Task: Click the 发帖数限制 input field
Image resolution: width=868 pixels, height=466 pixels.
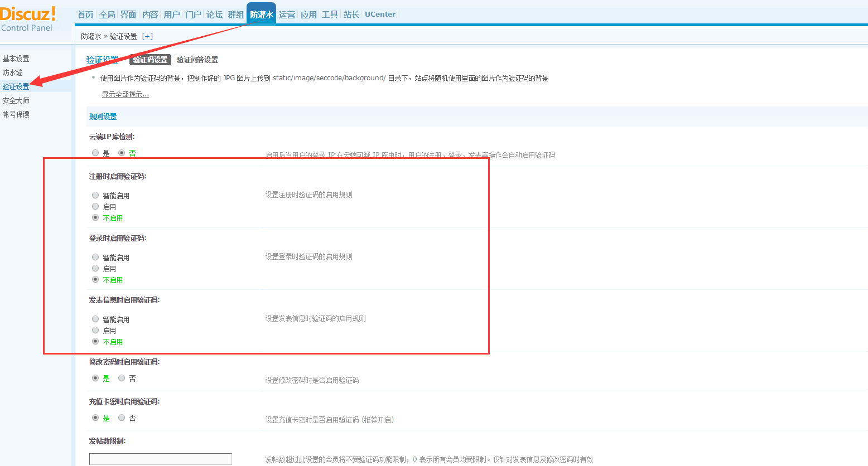Action: coord(160,459)
